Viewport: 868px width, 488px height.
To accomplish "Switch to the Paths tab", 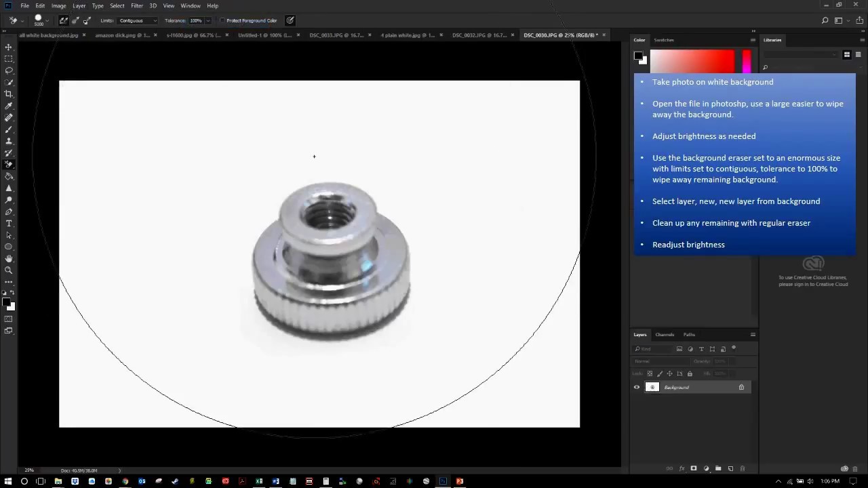I will (x=689, y=334).
